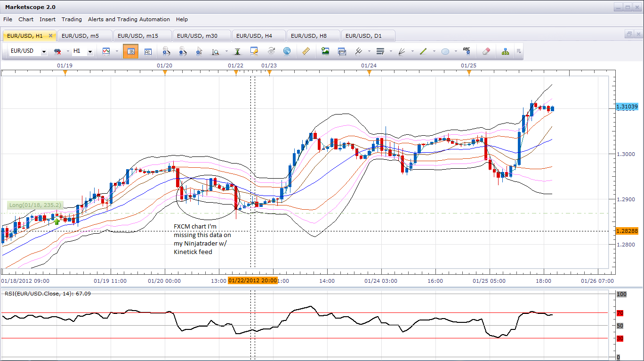Toggle the ask price chart mode button
Image resolution: width=644 pixels, height=361 pixels.
[148, 51]
